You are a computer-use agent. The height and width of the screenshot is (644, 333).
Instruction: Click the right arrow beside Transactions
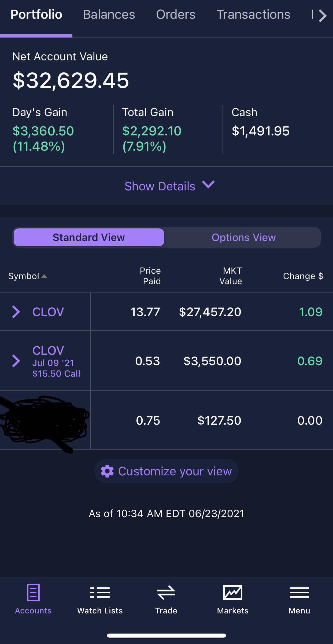(x=323, y=16)
